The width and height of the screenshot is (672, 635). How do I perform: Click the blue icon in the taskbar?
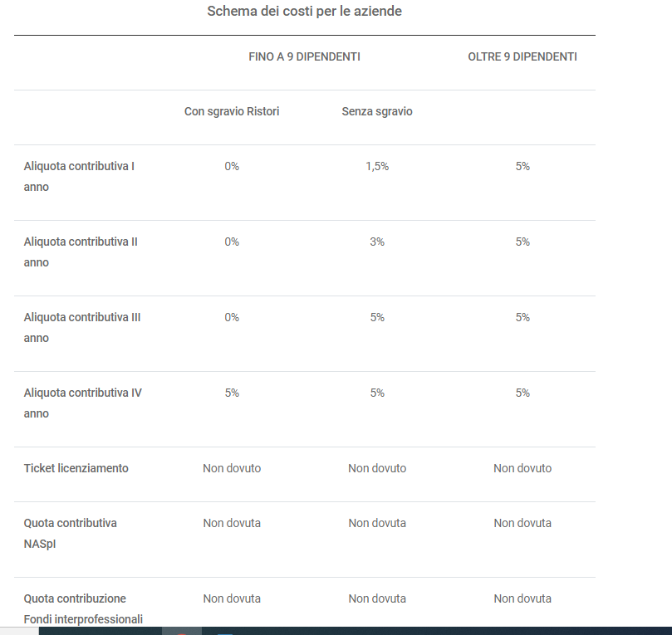225,633
